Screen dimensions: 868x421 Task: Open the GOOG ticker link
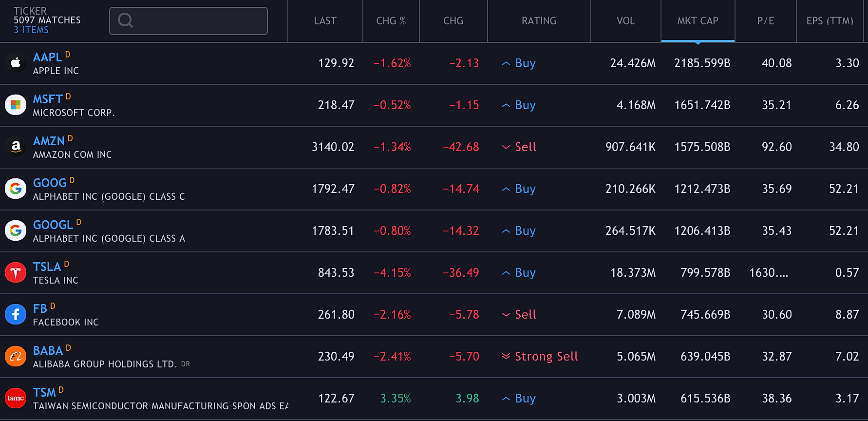tap(50, 183)
